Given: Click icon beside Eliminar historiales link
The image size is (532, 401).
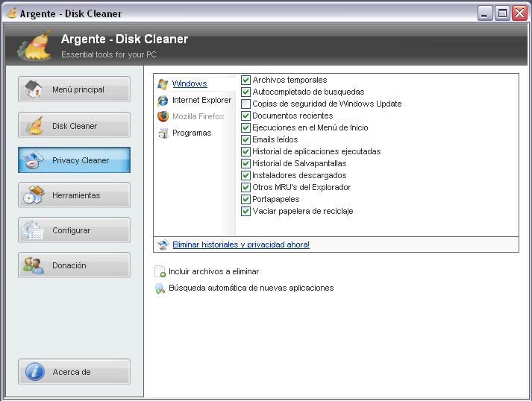Looking at the screenshot, I should 163,244.
